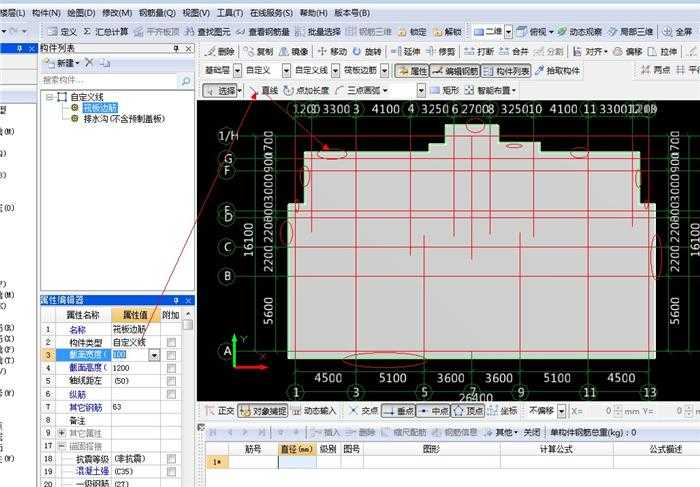Image resolution: width=700 pixels, height=487 pixels.
Task: Toggle 对象捕捉 object snap
Action: pyautogui.click(x=262, y=411)
